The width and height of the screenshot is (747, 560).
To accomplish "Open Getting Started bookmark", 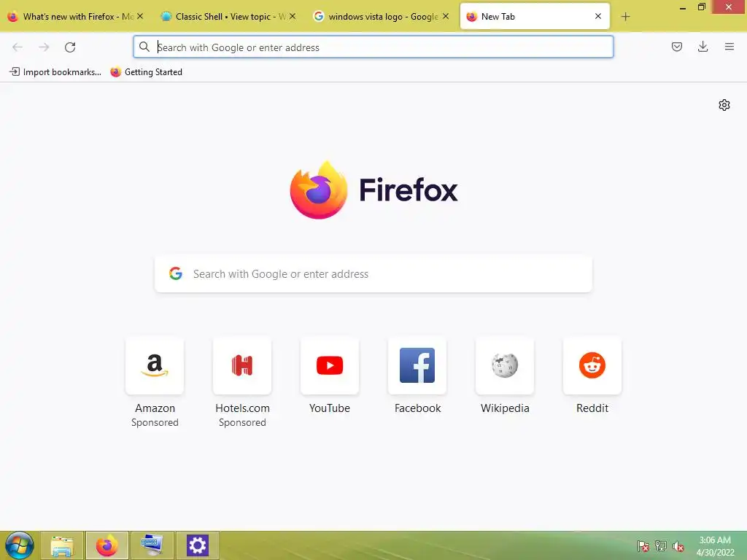I will tap(146, 72).
